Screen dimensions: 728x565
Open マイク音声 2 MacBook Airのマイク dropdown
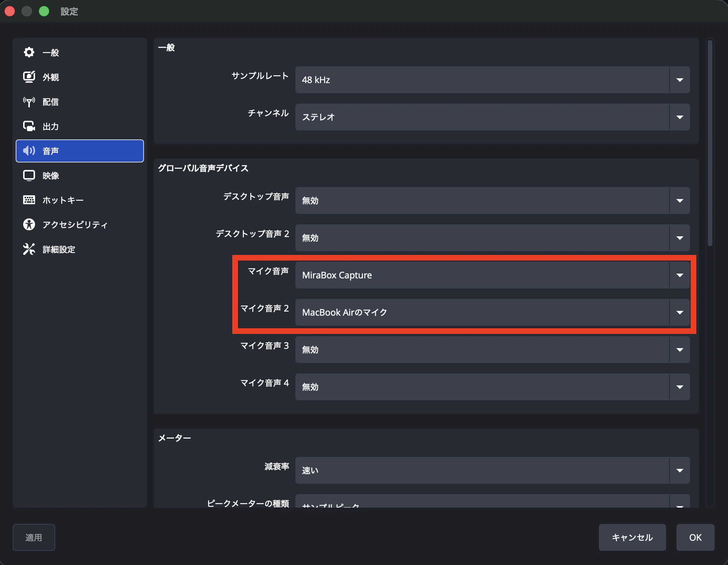point(492,312)
